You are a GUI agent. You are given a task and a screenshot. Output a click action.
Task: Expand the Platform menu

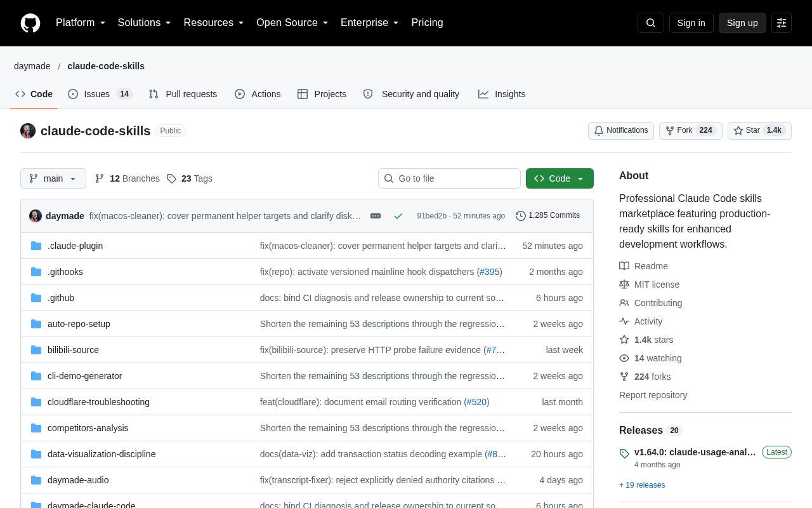coord(81,23)
